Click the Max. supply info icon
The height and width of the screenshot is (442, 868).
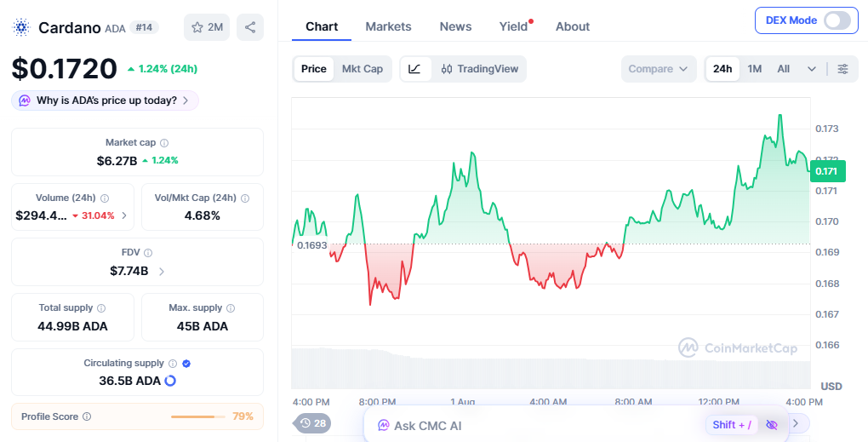point(231,308)
